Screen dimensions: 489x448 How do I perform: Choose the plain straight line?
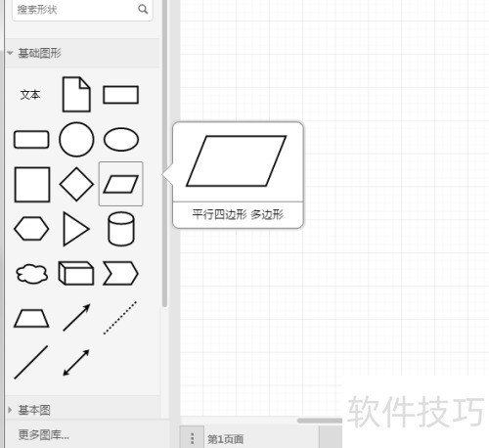(x=31, y=362)
